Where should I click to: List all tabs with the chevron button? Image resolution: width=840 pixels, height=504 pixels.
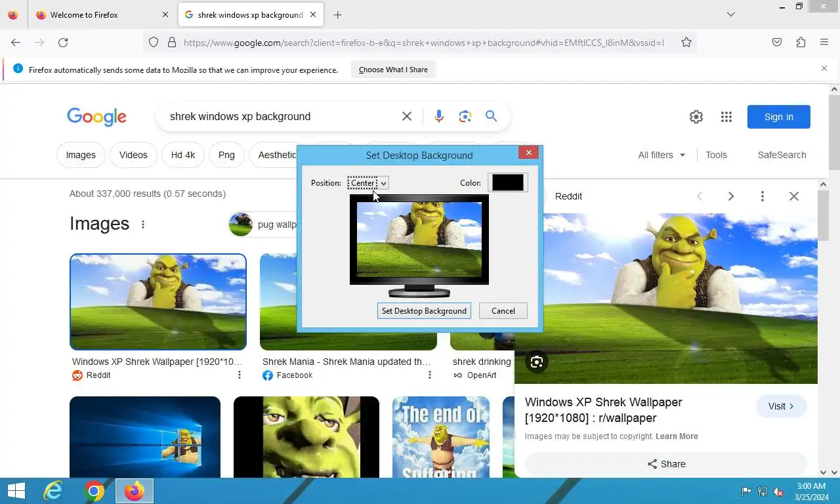tap(731, 14)
